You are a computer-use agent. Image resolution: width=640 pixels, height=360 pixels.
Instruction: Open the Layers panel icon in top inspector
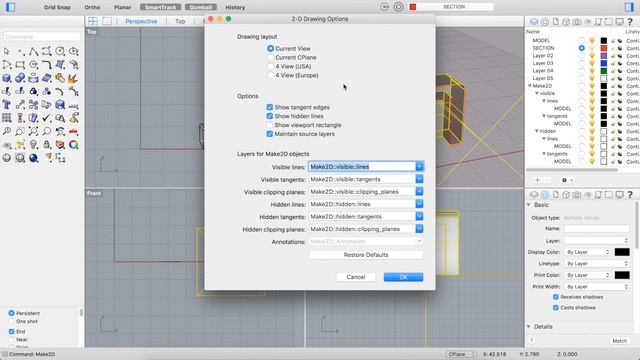[x=533, y=22]
